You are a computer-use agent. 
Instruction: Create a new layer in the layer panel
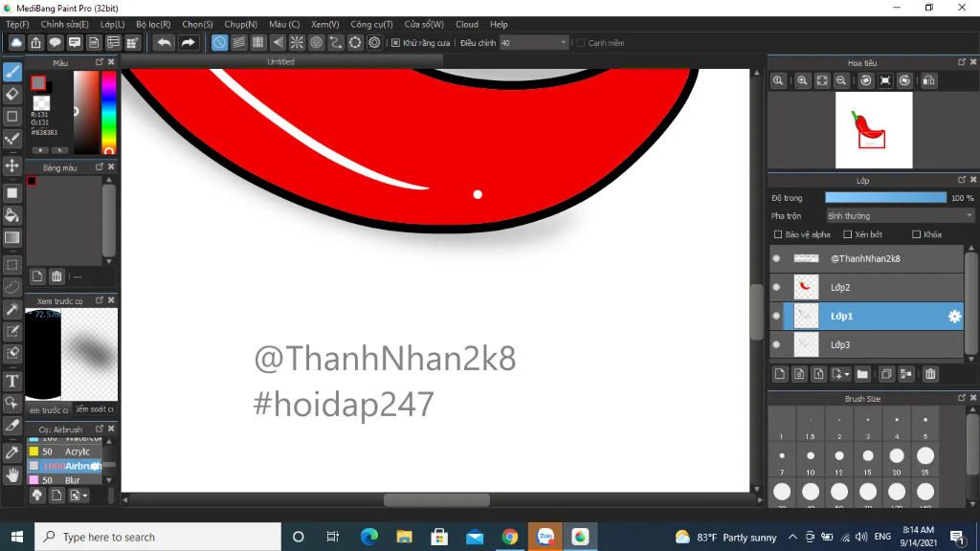pyautogui.click(x=779, y=374)
